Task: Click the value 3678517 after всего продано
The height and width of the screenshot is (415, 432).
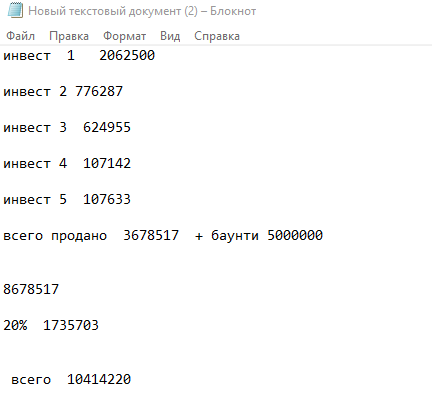Action: [151, 235]
